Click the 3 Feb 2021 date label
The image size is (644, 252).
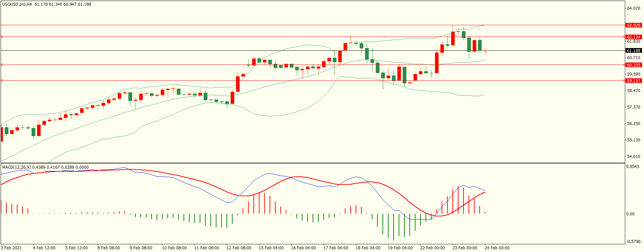pos(11,248)
